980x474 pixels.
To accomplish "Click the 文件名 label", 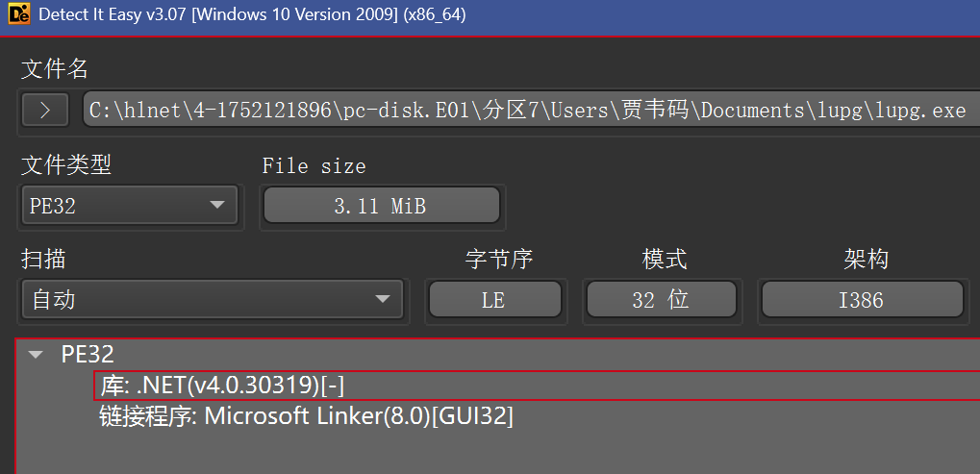I will pyautogui.click(x=55, y=69).
